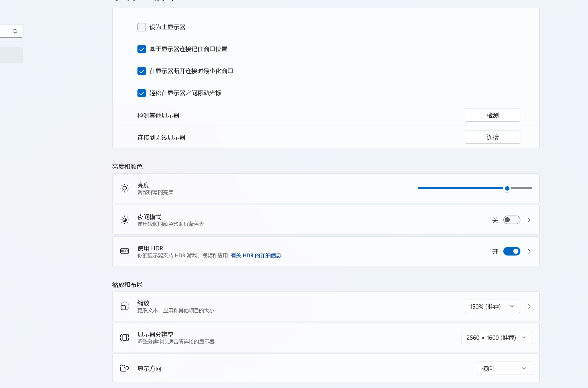Uncheck 轻松在显示器之间移动光标 option
The image size is (588, 388).
pyautogui.click(x=142, y=93)
